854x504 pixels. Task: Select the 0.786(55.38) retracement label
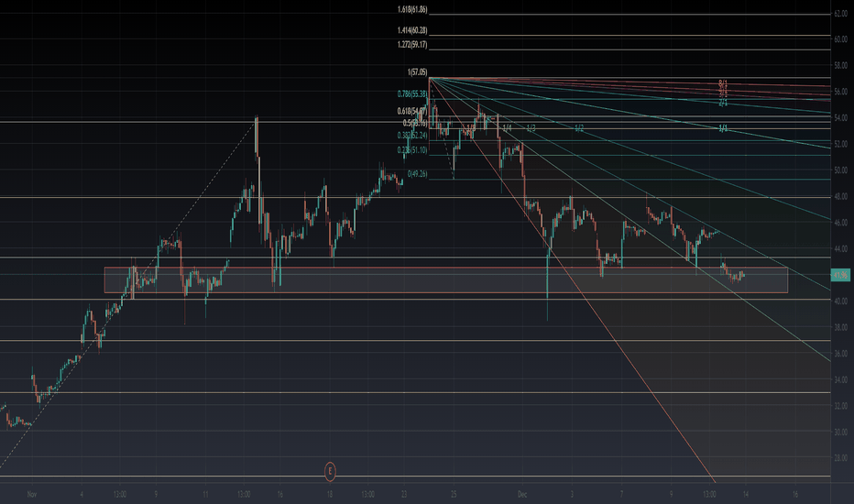(412, 94)
